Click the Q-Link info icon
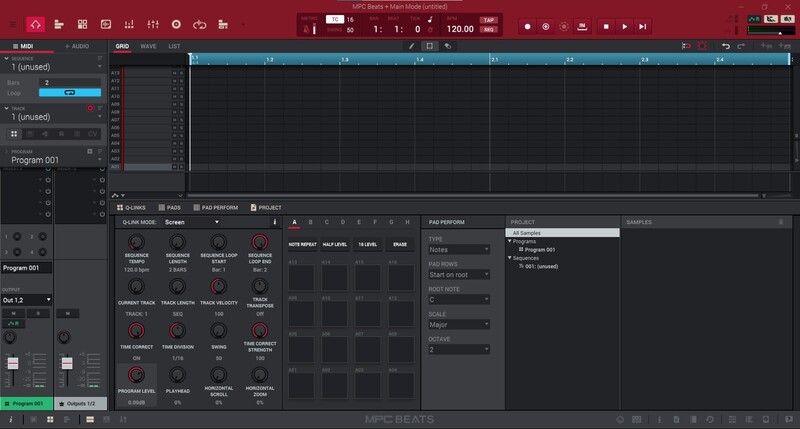 click(x=275, y=222)
